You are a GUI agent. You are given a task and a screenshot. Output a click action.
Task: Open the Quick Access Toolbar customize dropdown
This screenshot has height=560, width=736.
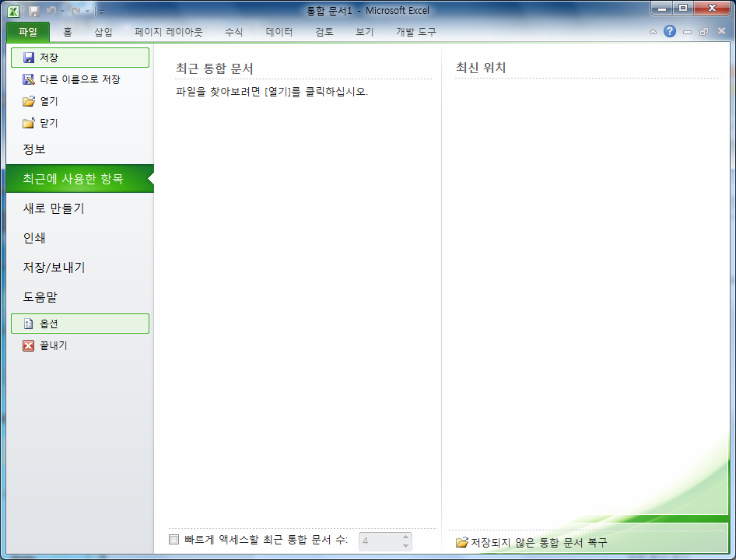[101, 12]
